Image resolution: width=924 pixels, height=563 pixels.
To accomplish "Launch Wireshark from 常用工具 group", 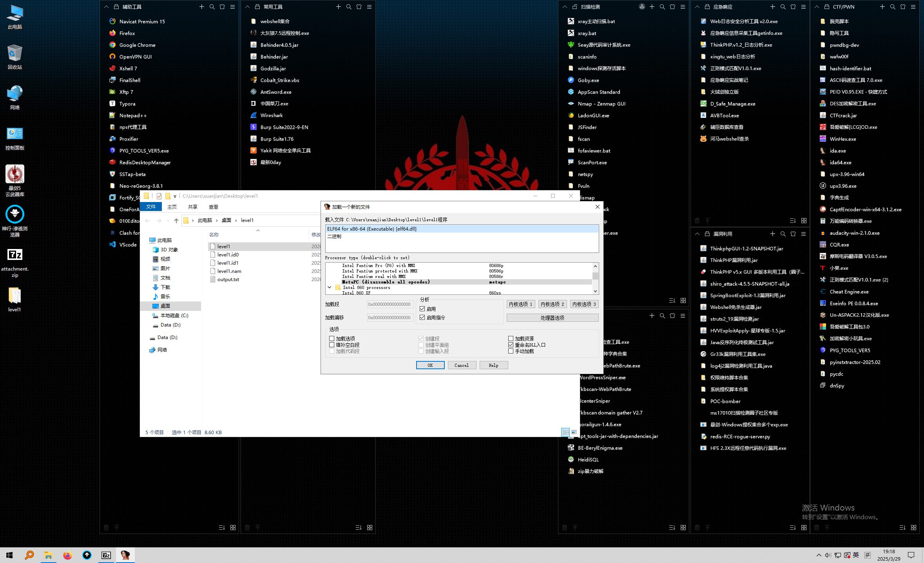I will pyautogui.click(x=272, y=115).
